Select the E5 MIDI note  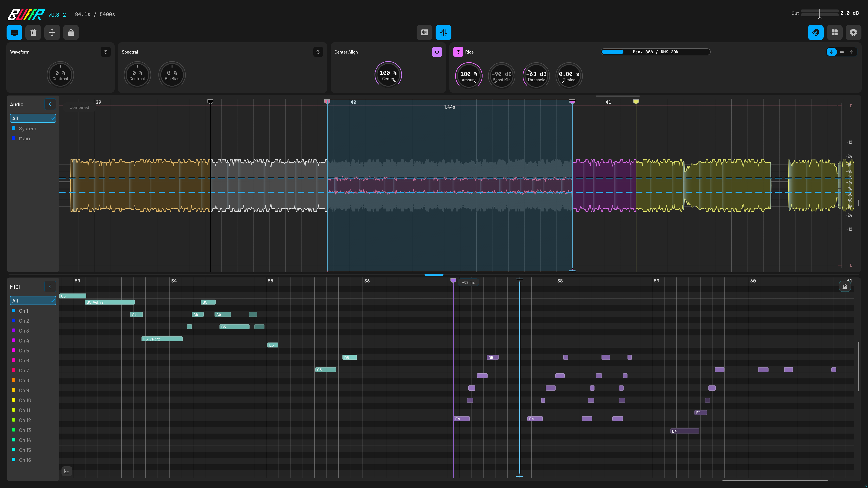273,345
